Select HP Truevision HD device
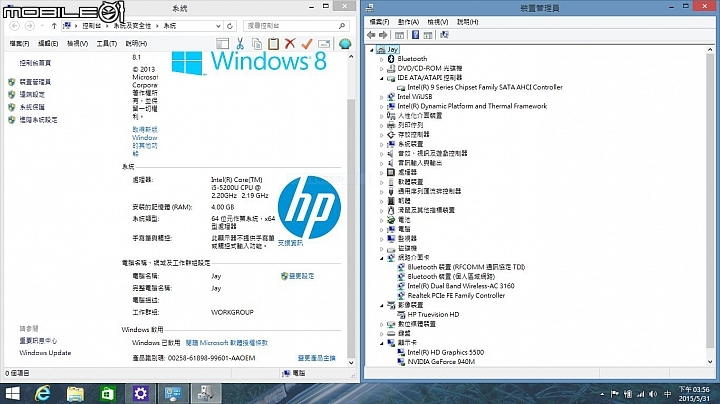720x404 pixels. [433, 314]
